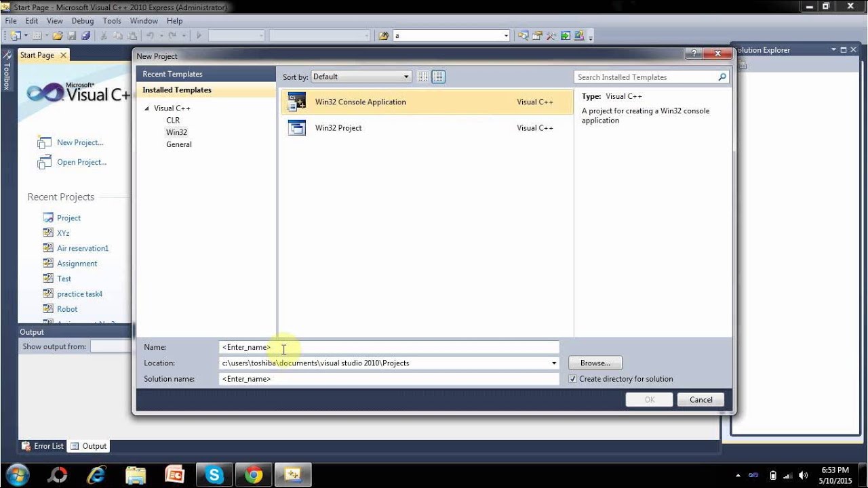Image resolution: width=868 pixels, height=488 pixels.
Task: Click the New Project toolbar icon
Action: [15, 35]
